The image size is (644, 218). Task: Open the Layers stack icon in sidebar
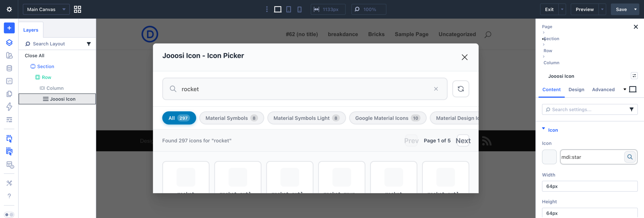pyautogui.click(x=9, y=43)
